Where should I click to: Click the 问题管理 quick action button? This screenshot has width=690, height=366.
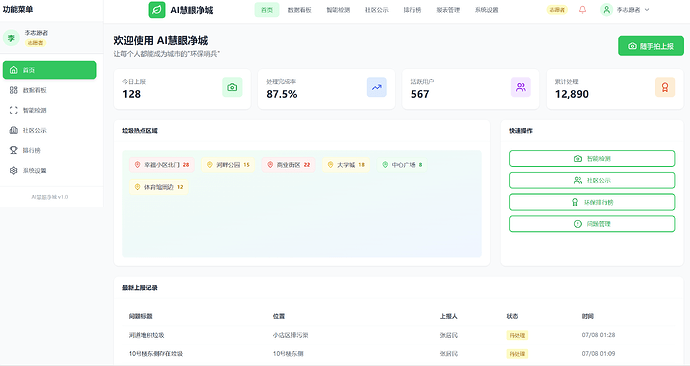[592, 224]
